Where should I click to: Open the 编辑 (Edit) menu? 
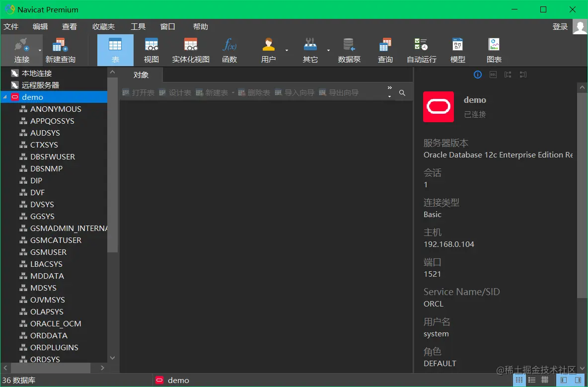[x=40, y=27]
